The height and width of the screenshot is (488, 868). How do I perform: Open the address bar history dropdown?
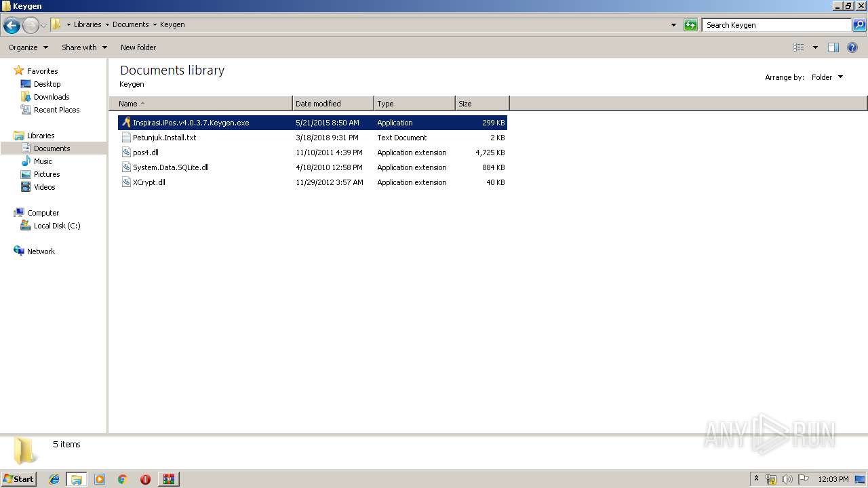pos(673,25)
